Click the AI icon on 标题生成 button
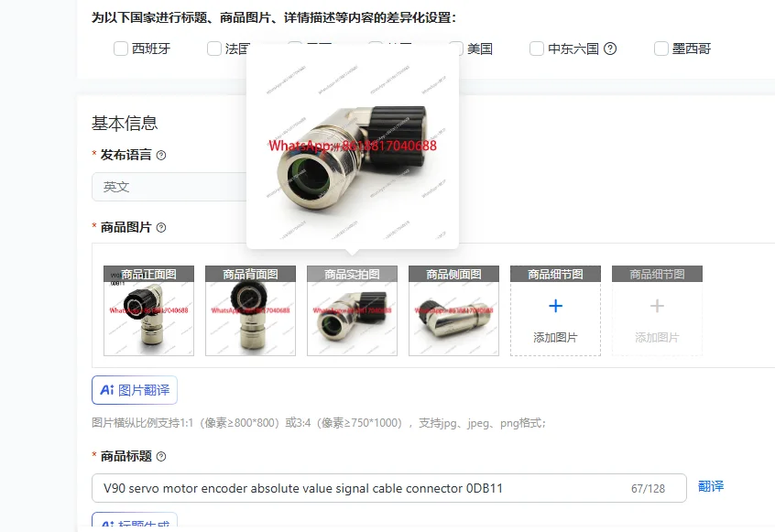 [107, 524]
